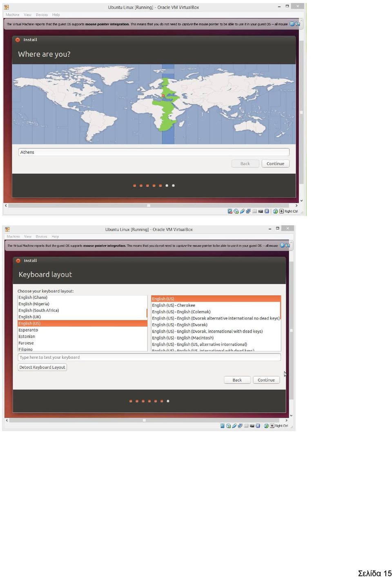
Task: Open View menu in top VirtualBox window
Action: point(27,15)
